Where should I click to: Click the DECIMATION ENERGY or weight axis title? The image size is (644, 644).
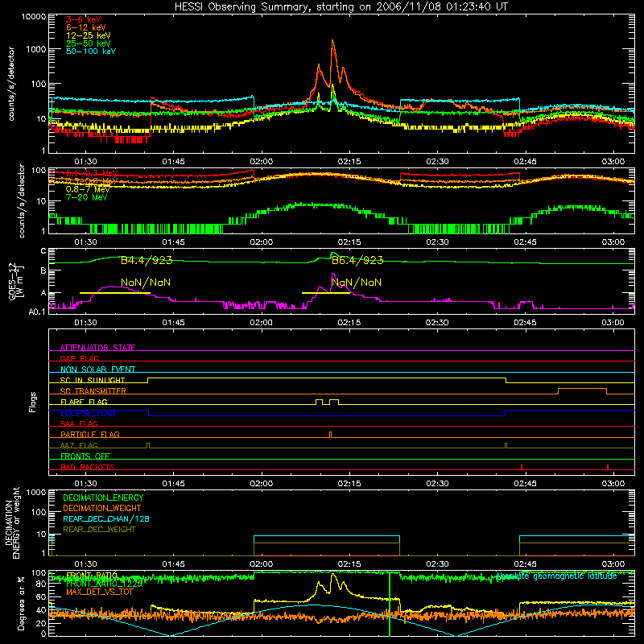[12, 523]
